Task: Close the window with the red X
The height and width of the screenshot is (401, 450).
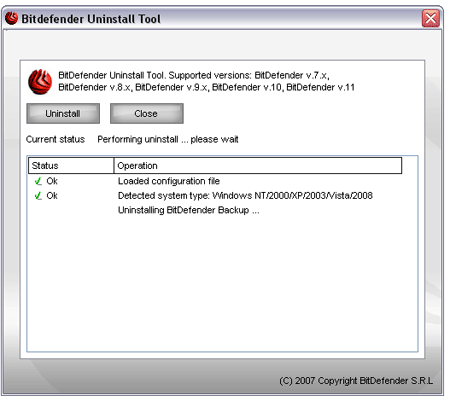Action: click(431, 18)
